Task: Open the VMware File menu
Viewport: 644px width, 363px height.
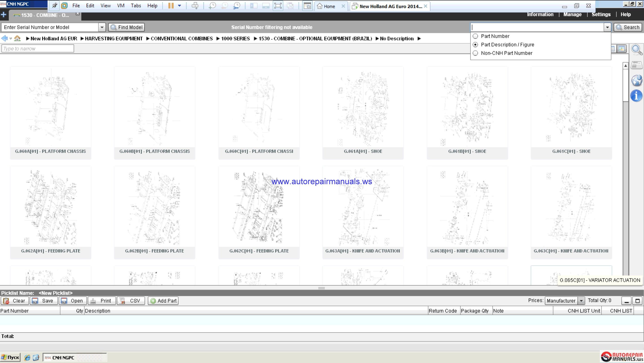Action: tap(76, 6)
